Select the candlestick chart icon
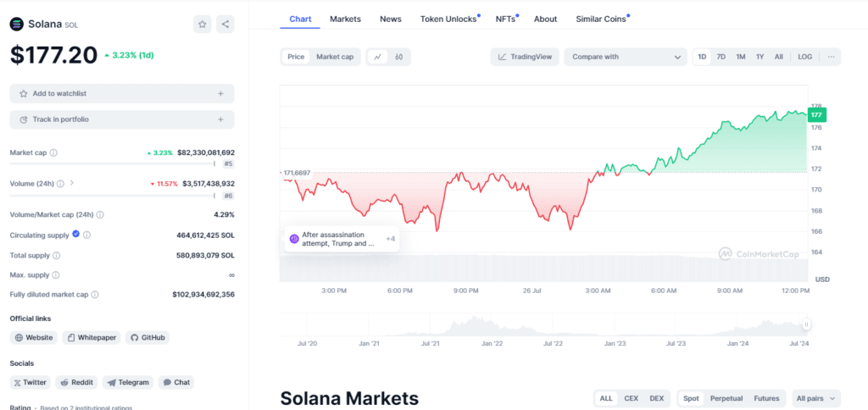868x410 pixels. pyautogui.click(x=398, y=57)
